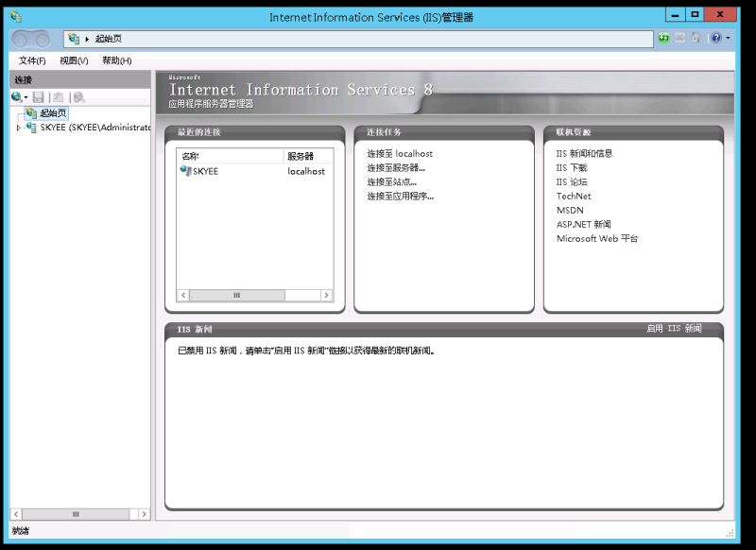This screenshot has width=756, height=550.
Task: Open IIS 新闻和信息 link
Action: (584, 154)
